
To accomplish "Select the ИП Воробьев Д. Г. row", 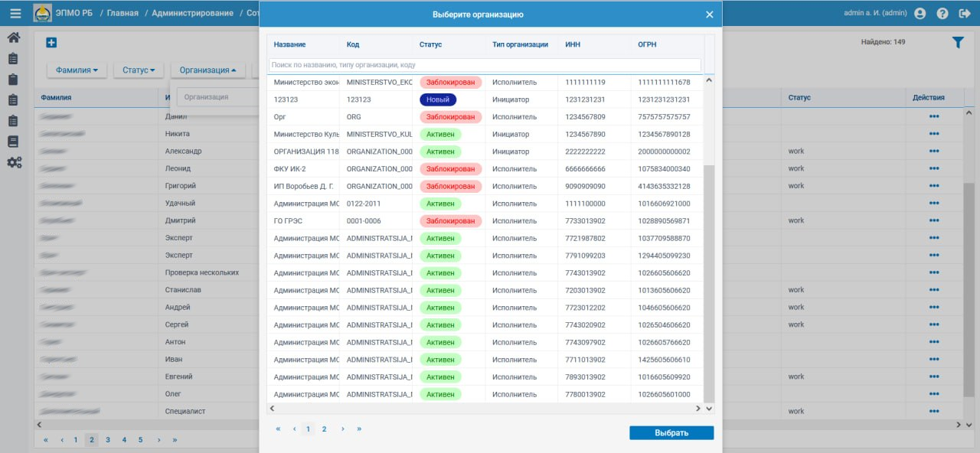I will pos(485,186).
